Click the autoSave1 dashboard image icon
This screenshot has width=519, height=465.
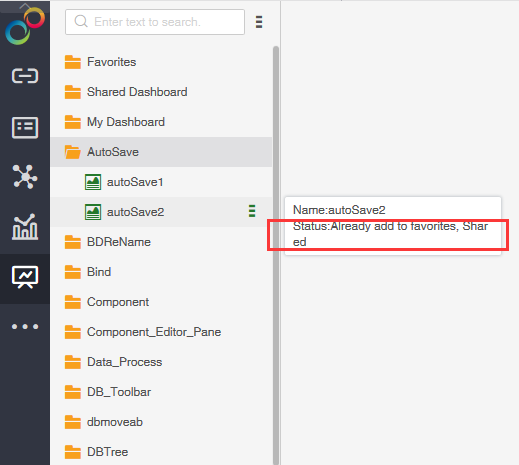pyautogui.click(x=93, y=182)
